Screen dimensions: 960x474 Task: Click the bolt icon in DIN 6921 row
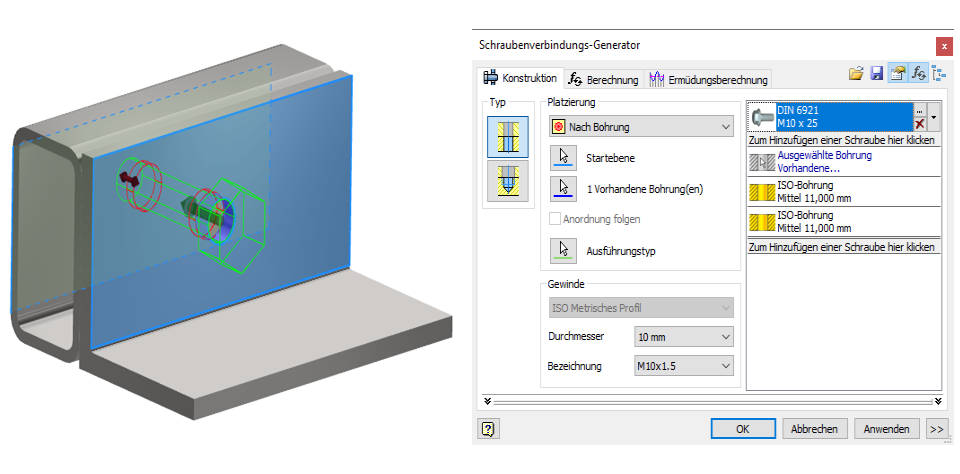[762, 117]
